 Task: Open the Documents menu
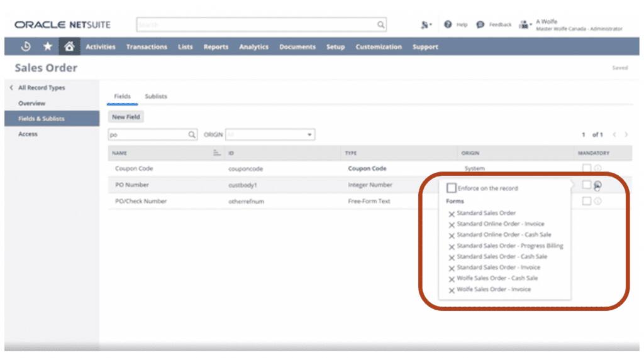(x=297, y=46)
